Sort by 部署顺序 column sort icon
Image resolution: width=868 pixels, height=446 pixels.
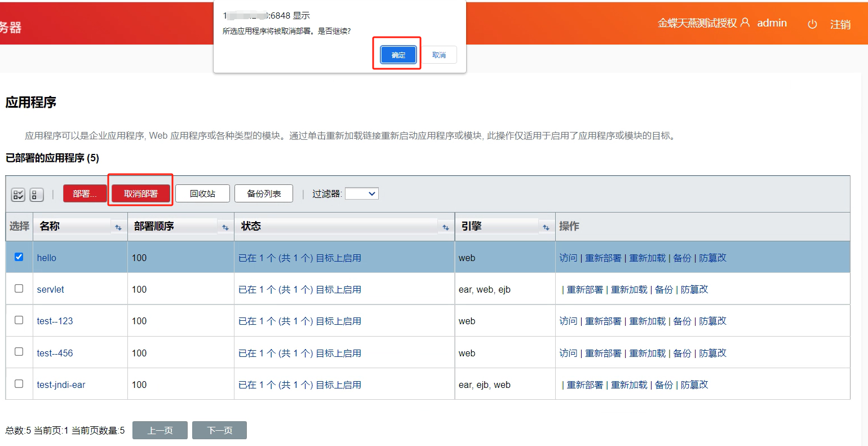[225, 227]
